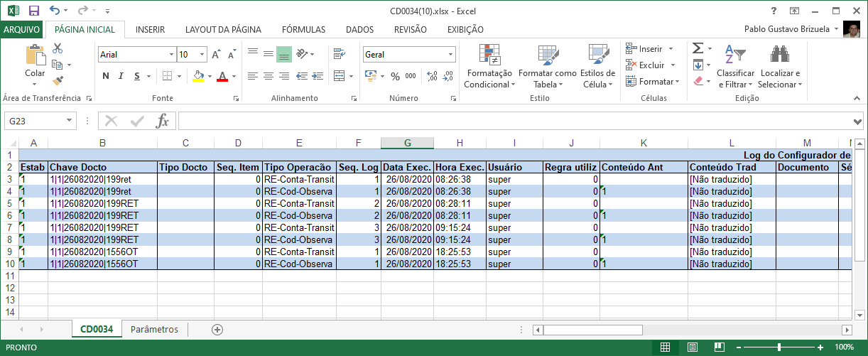Screen dimensions: 868x356
Task: Align text to the left
Action: click(253, 76)
